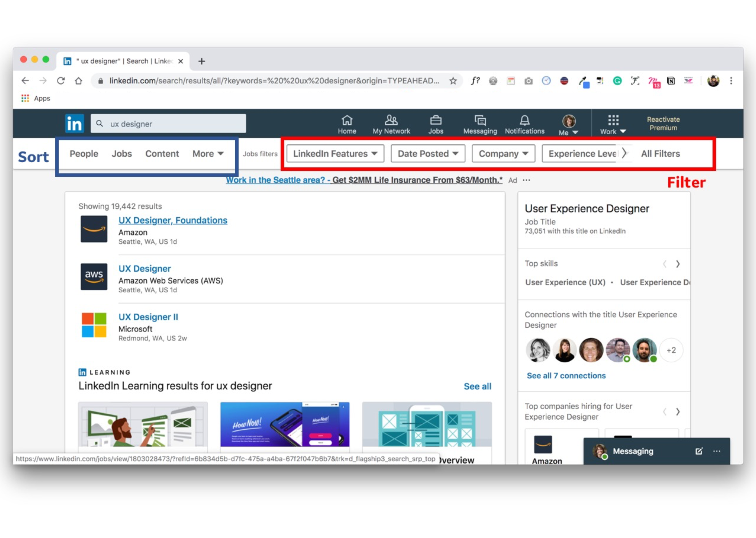The image size is (756, 538).
Task: Open the HowNow course thumbnail
Action: pyautogui.click(x=285, y=424)
